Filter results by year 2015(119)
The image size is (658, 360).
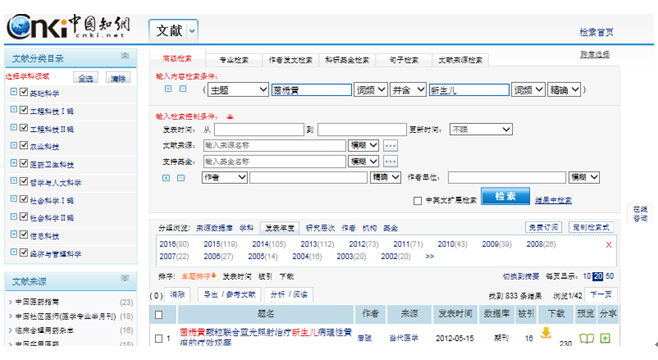pyautogui.click(x=220, y=244)
